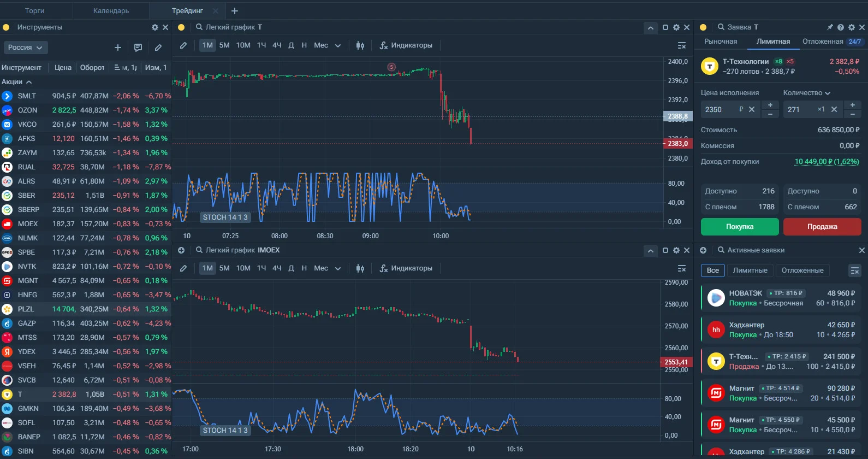The height and width of the screenshot is (459, 868).
Task: Select the Отложенная order tab
Action: coord(823,42)
